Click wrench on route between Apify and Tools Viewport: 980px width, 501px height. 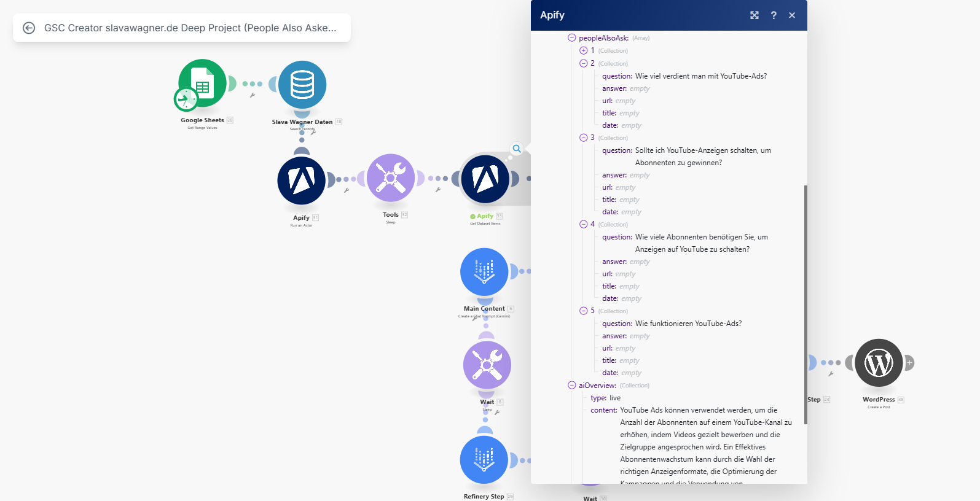[x=347, y=190]
